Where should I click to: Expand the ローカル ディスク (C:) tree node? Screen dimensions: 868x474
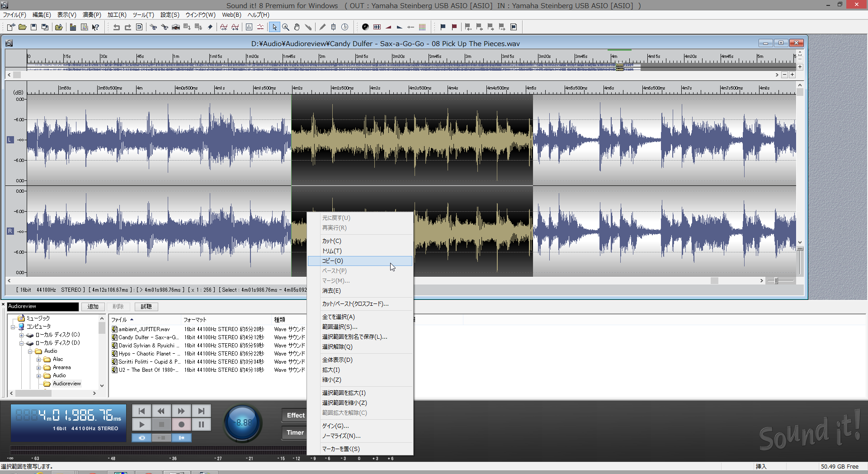21,335
